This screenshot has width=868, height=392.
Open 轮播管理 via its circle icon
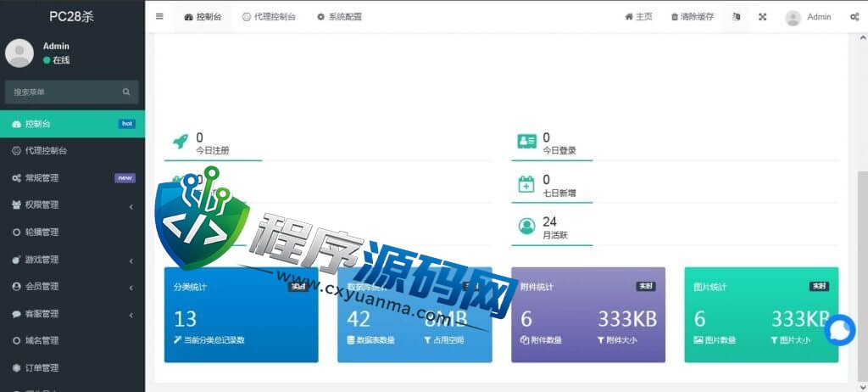tap(17, 232)
